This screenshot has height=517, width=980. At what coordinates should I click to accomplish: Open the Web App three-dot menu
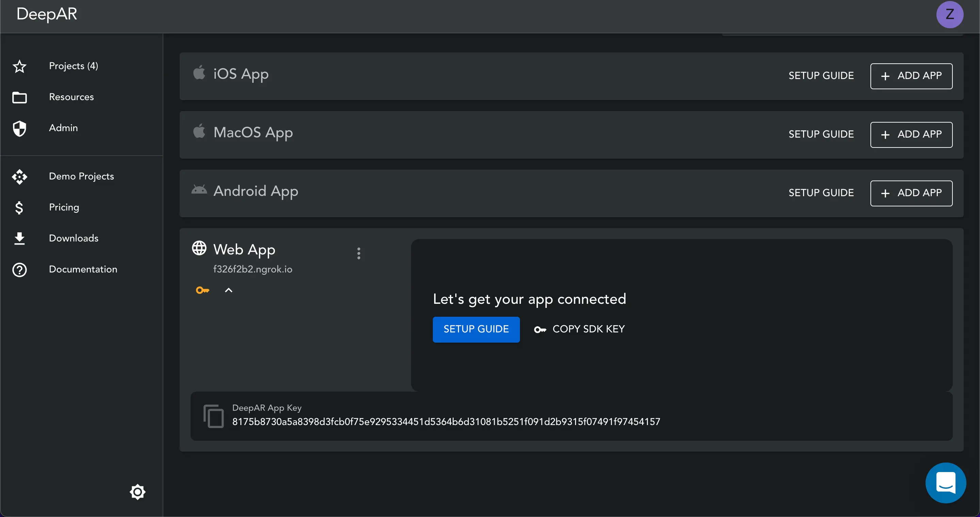pyautogui.click(x=358, y=253)
